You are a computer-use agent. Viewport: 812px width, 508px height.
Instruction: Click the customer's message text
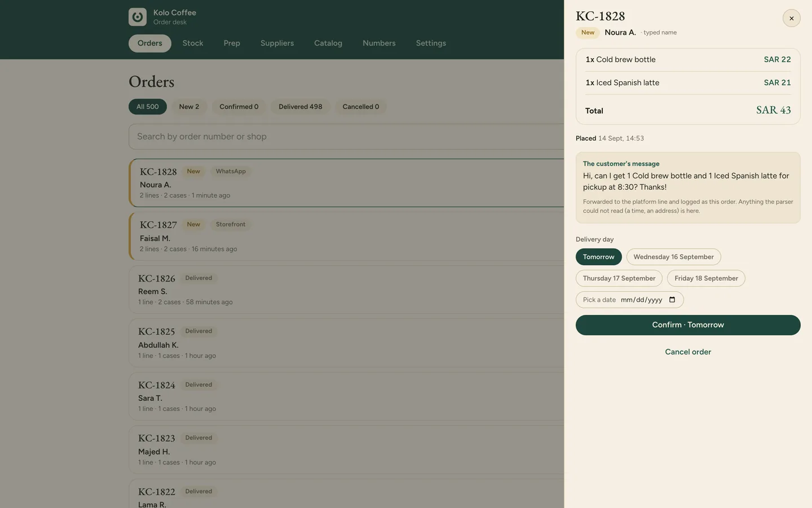click(x=686, y=182)
